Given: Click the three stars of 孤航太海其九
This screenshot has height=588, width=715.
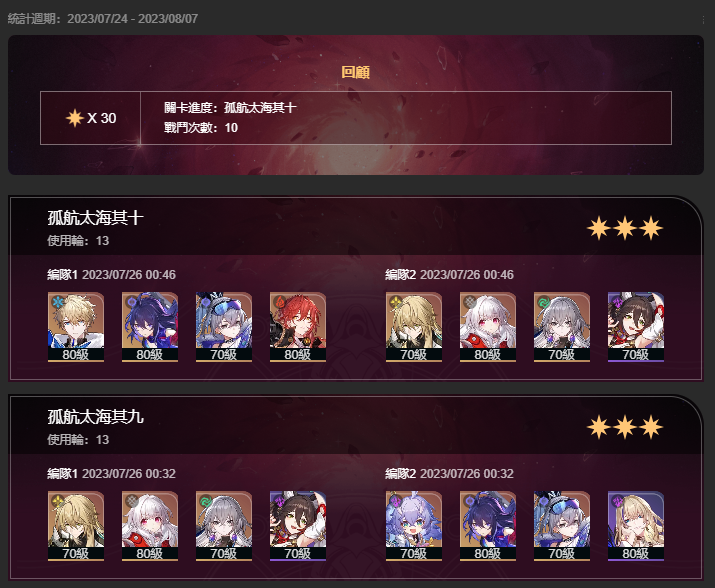Looking at the screenshot, I should pyautogui.click(x=625, y=427).
